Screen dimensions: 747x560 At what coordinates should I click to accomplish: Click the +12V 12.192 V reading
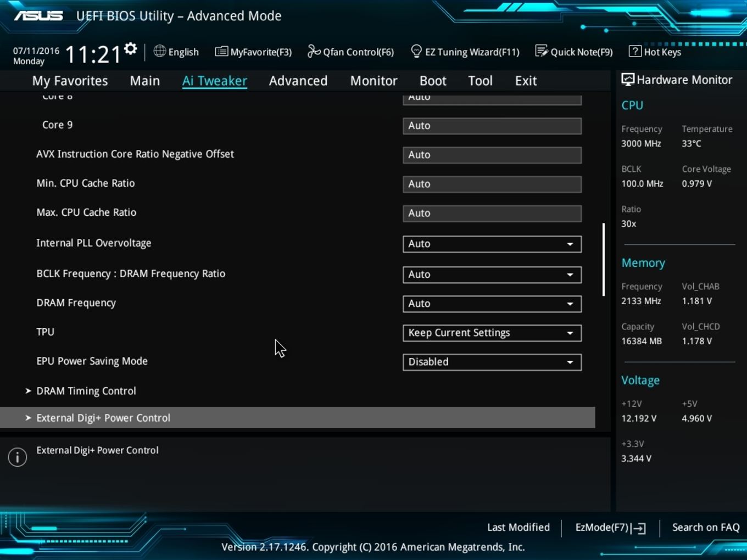[x=639, y=418]
